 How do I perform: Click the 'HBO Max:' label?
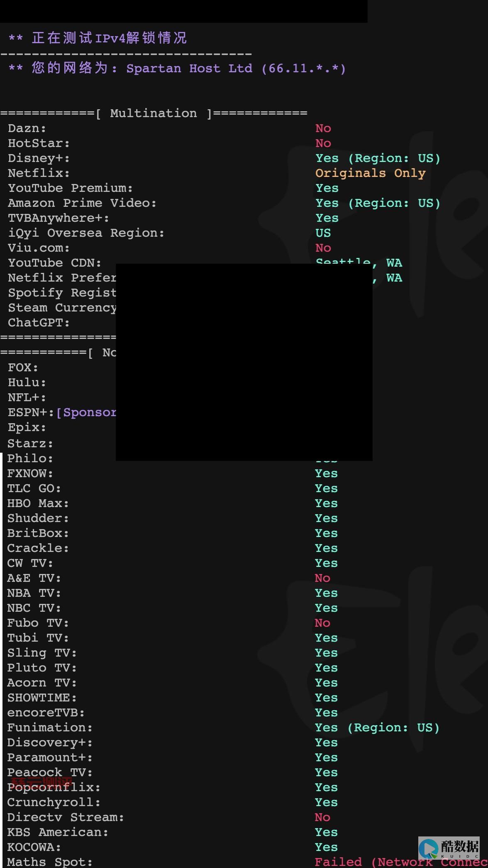tap(38, 503)
